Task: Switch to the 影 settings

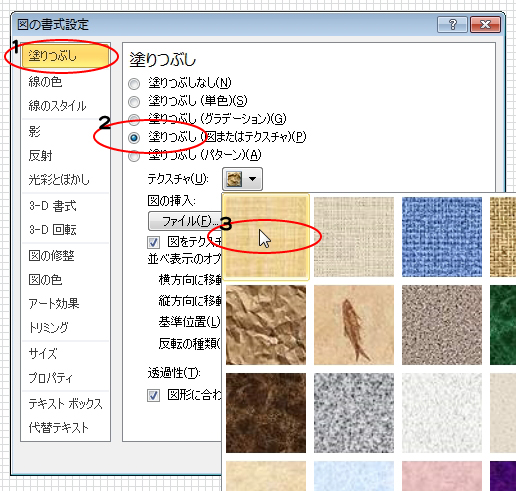Action: (34, 131)
